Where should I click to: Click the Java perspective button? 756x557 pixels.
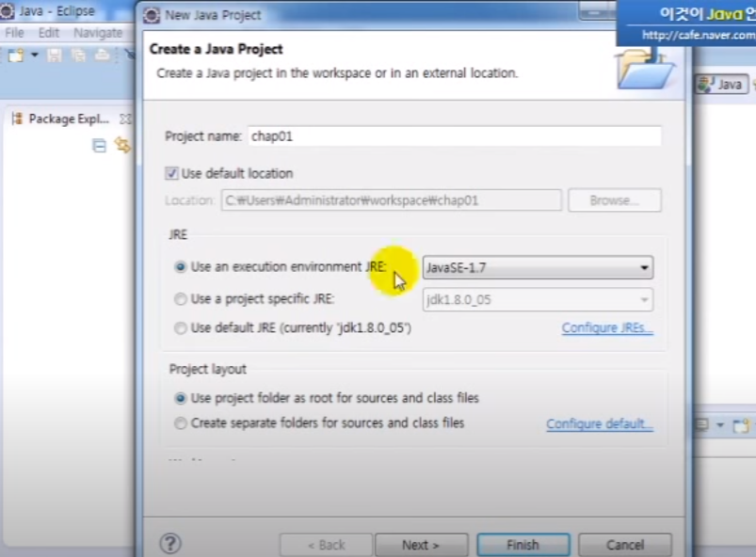(x=722, y=85)
